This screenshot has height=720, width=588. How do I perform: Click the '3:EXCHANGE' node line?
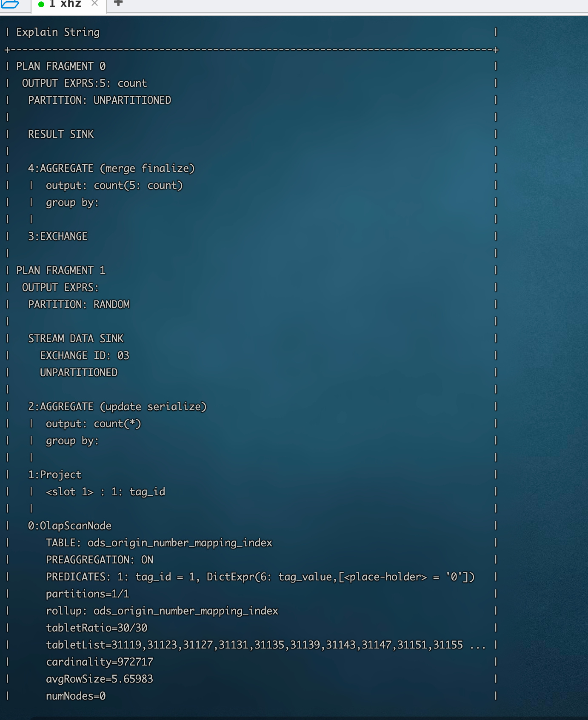click(x=57, y=237)
